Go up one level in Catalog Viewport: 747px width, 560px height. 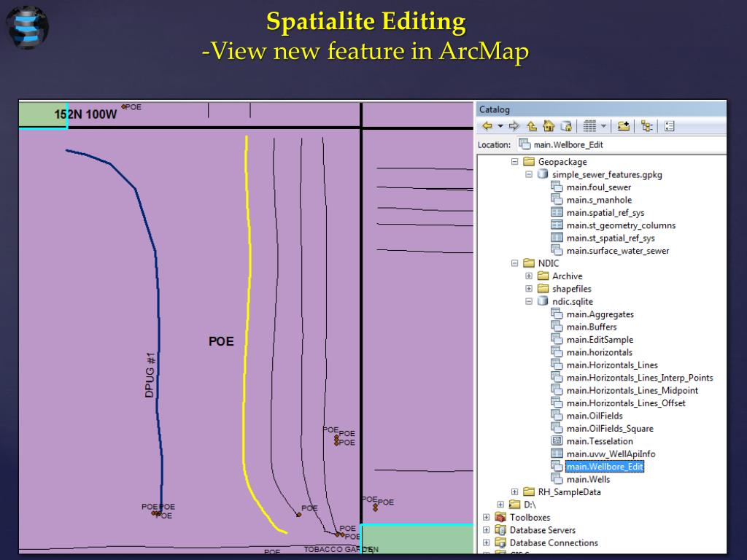(x=532, y=126)
